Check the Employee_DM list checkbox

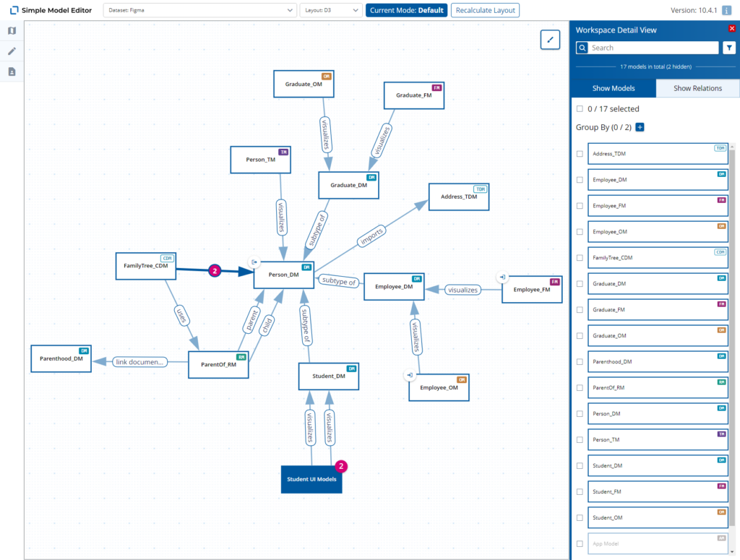pos(580,180)
